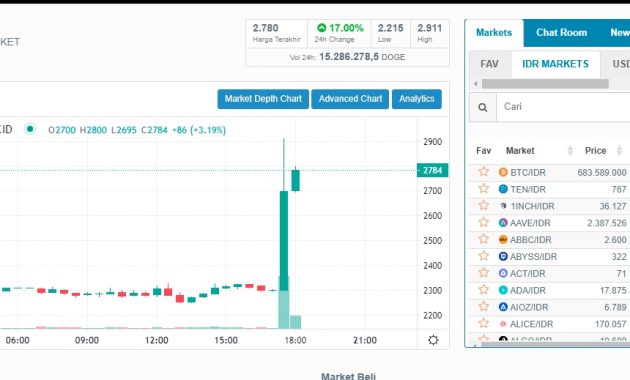
Task: Click the 2784 current price label
Action: coord(432,170)
